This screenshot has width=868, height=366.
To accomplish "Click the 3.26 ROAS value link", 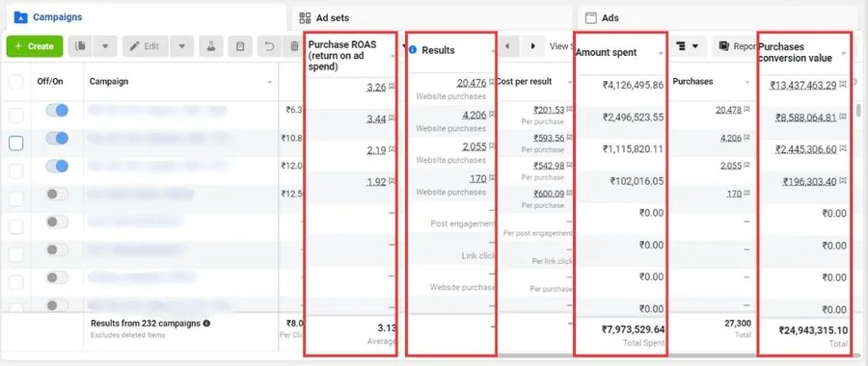I will pyautogui.click(x=376, y=87).
